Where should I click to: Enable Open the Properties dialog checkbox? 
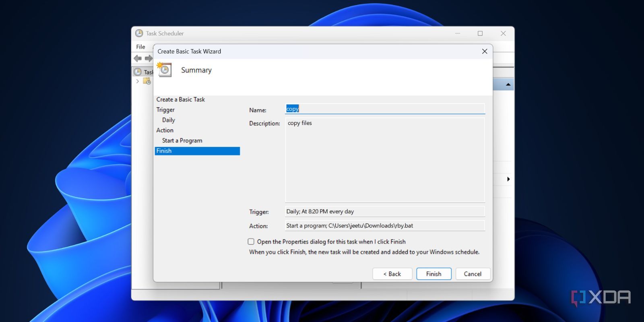point(251,242)
